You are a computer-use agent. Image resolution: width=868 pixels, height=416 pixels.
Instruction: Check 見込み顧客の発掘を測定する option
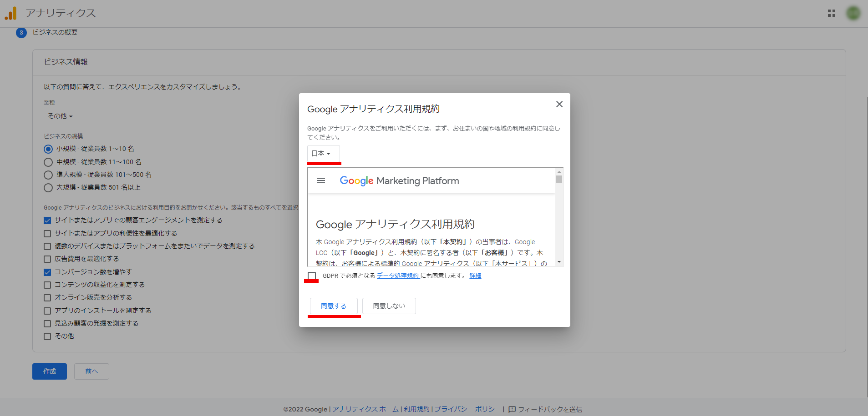(x=47, y=324)
